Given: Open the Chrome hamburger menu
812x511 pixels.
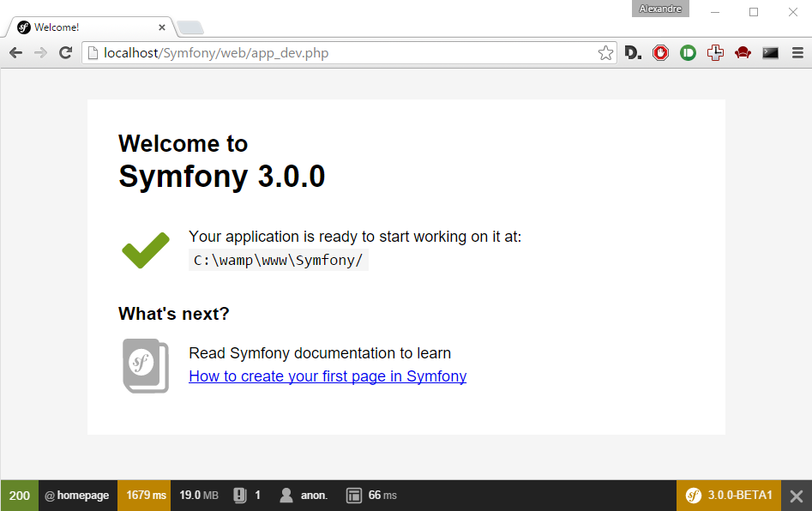Looking at the screenshot, I should tap(797, 53).
